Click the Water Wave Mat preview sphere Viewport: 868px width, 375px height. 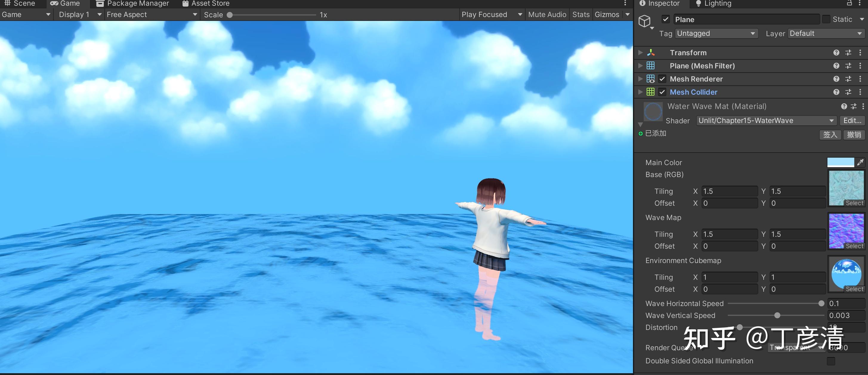(x=653, y=111)
